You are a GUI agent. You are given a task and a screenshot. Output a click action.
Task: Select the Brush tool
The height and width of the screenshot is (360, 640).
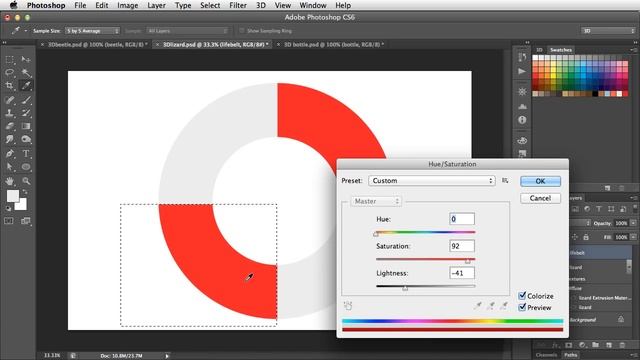point(26,100)
